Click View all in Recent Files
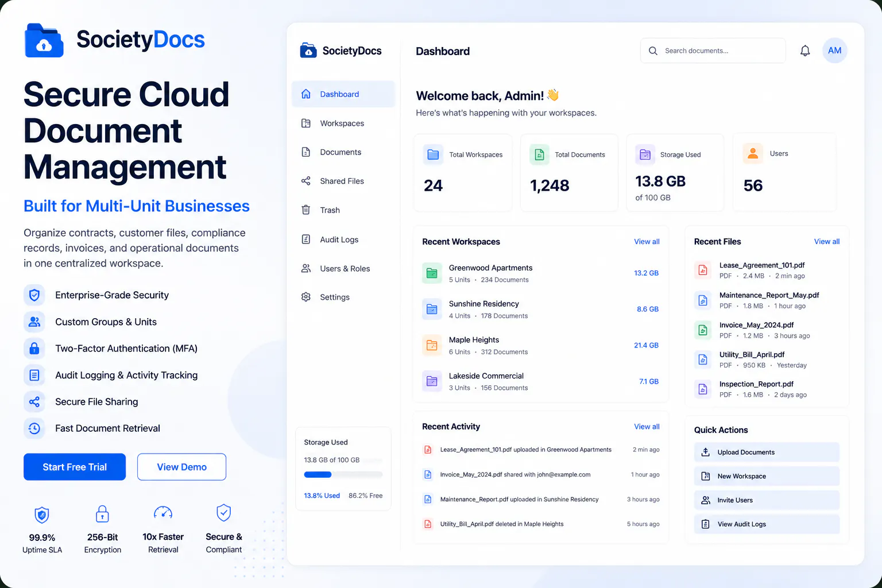 (827, 242)
